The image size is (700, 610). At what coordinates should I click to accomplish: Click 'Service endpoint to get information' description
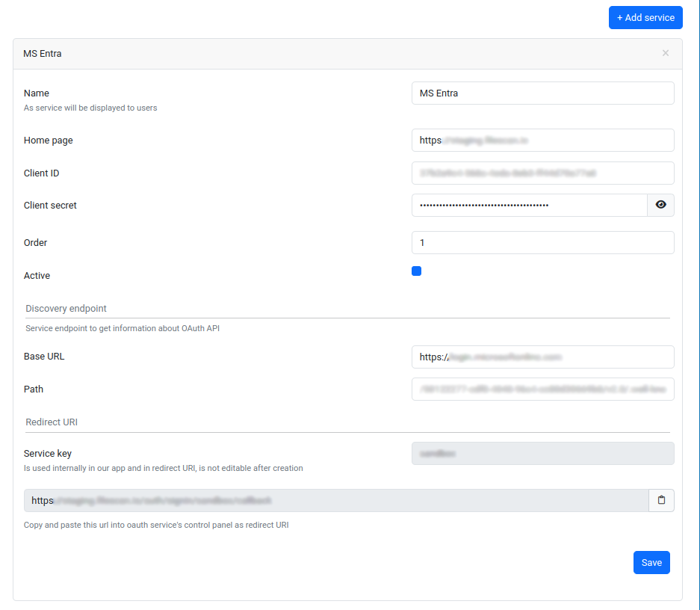click(123, 328)
